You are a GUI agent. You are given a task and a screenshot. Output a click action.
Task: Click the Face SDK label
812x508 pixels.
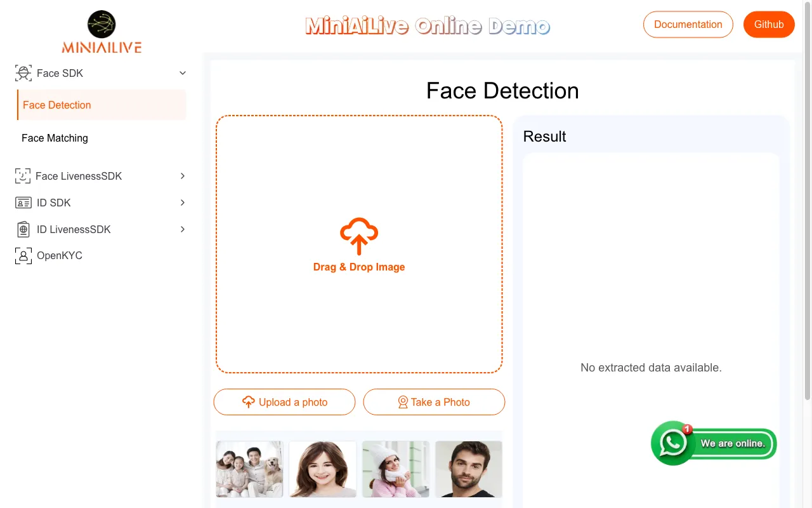click(60, 73)
